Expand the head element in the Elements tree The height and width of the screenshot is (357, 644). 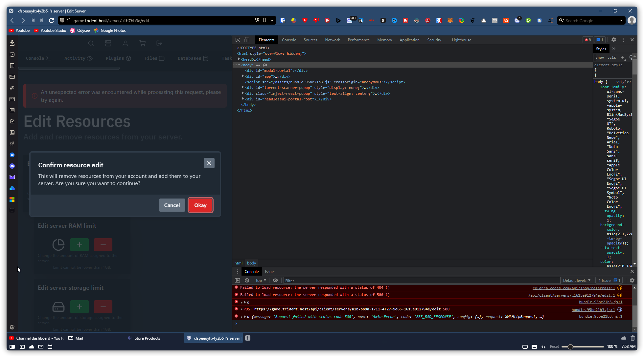point(239,59)
